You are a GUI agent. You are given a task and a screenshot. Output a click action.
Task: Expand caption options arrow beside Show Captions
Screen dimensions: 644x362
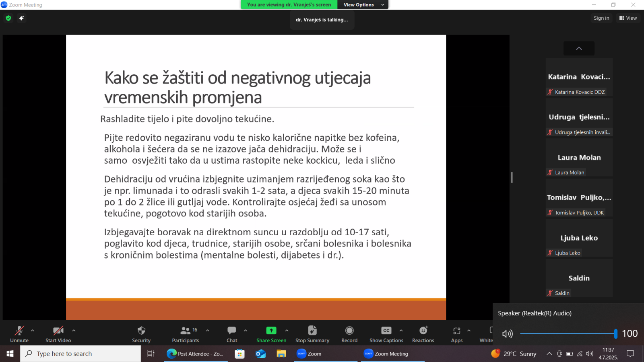[401, 331]
